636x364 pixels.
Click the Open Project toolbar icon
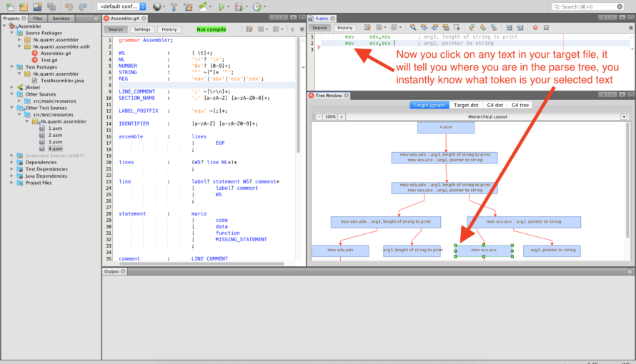pyautogui.click(x=37, y=6)
